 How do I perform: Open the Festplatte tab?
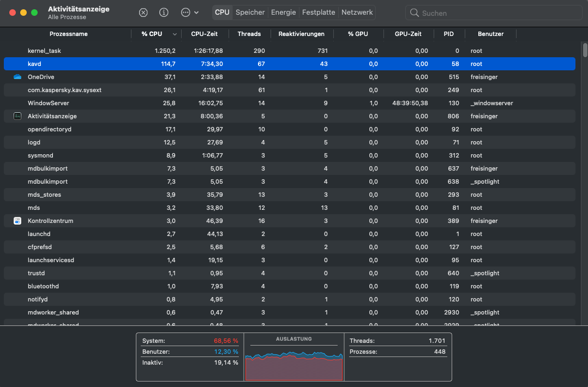319,13
